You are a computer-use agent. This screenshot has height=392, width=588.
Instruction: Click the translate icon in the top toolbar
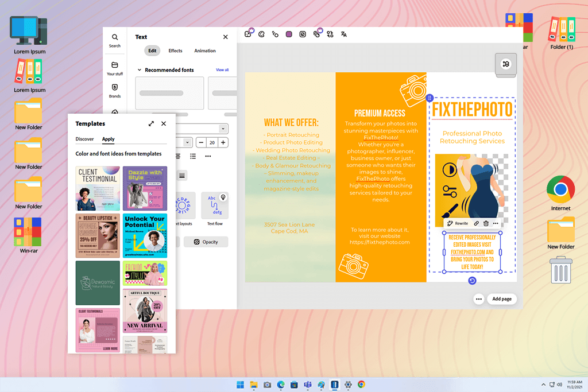(344, 34)
